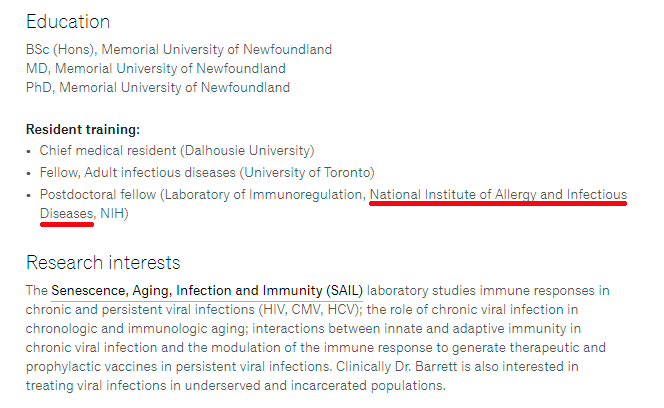Open the Senescence, Aging, Infection and Immunity (SAIL) link
Viewport: 664px width, 408px height.
[207, 291]
